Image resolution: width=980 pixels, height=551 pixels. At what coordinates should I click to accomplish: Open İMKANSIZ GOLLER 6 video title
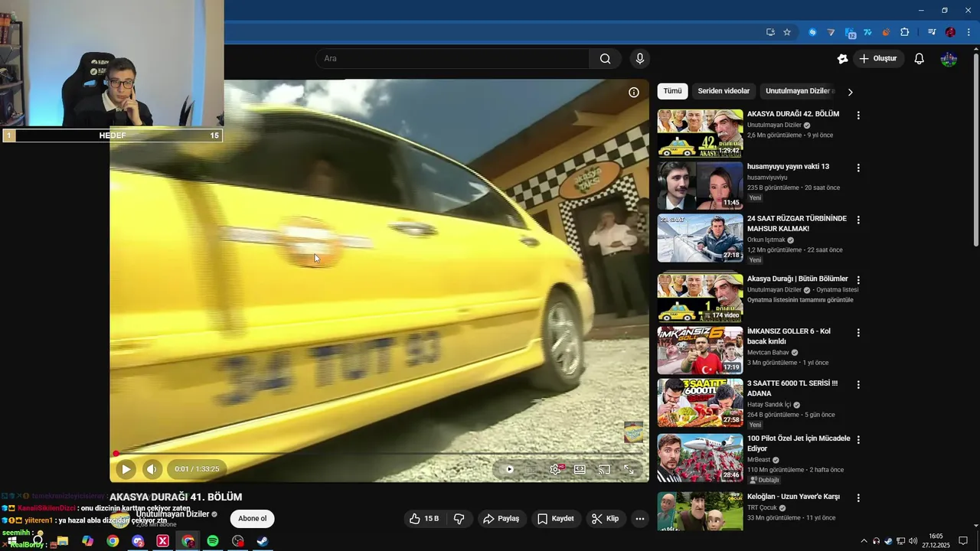tap(789, 336)
